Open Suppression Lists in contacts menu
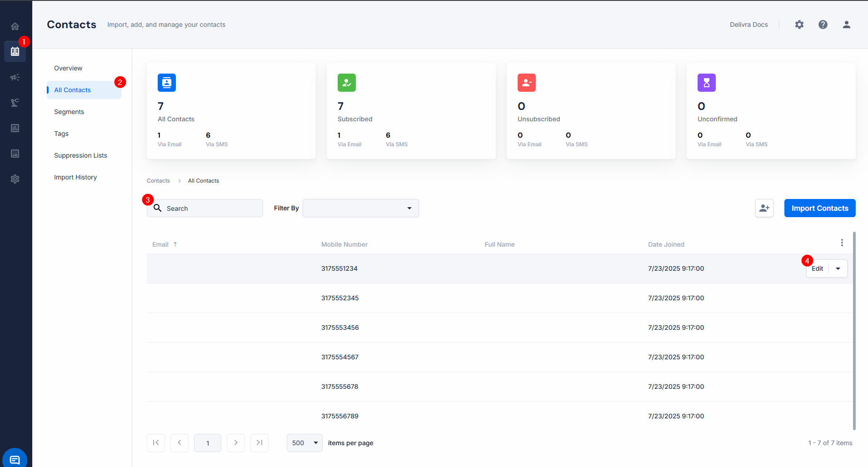This screenshot has width=868, height=467. (80, 155)
